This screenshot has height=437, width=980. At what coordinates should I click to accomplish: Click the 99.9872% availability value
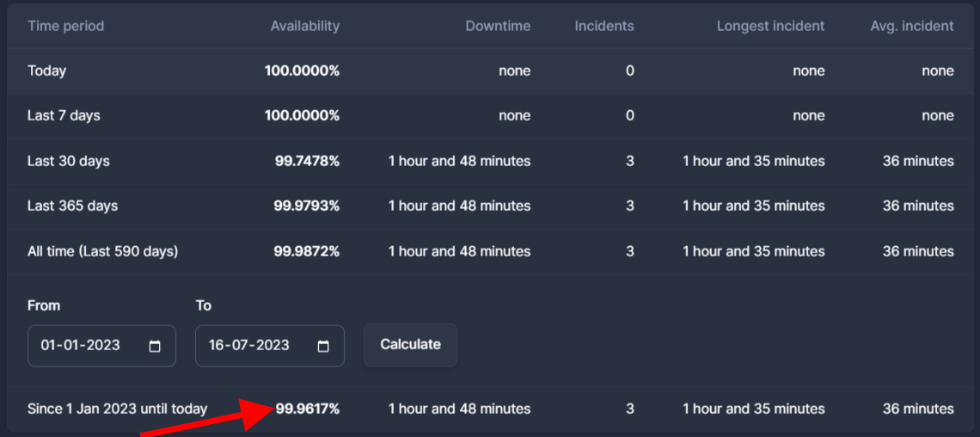[x=307, y=251]
